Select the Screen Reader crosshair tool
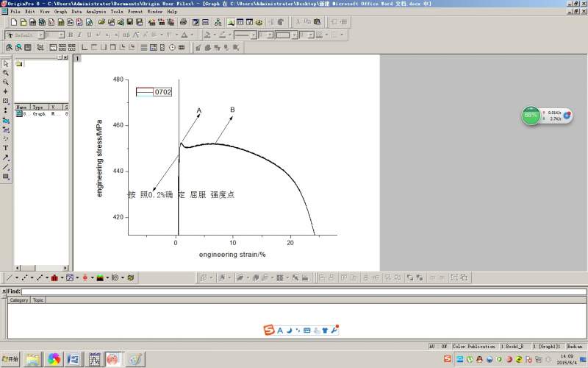 6,91
